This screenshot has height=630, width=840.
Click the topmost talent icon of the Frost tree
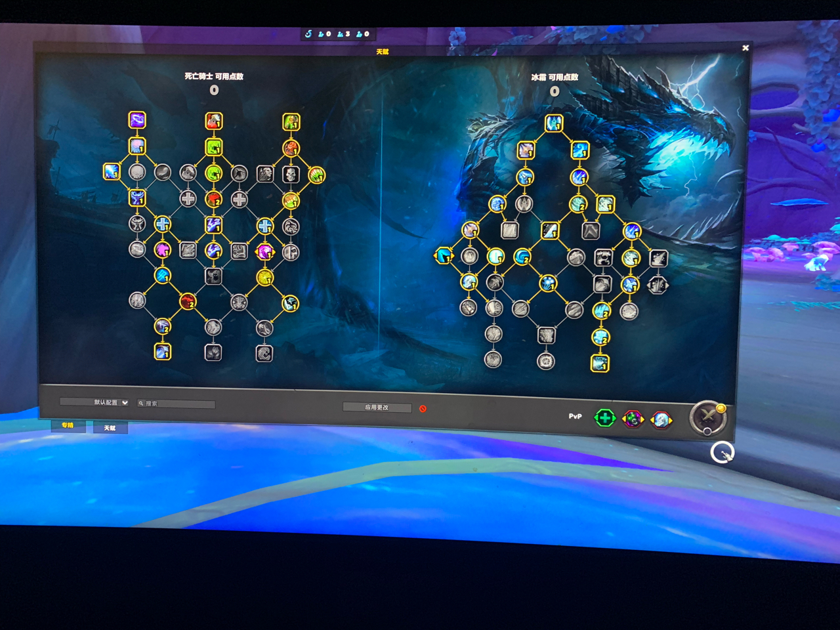[553, 123]
